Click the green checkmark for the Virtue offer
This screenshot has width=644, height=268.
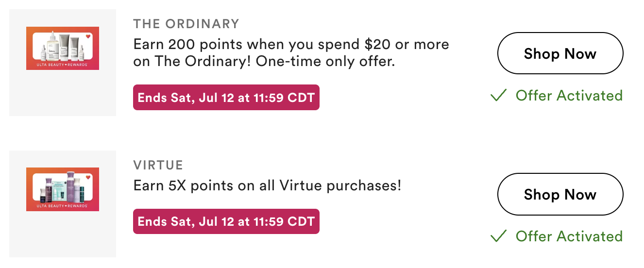click(x=498, y=236)
